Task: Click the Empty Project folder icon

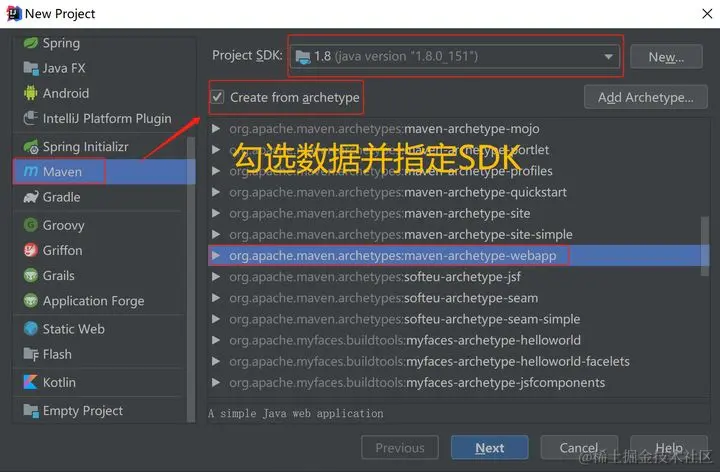Action: coord(31,410)
